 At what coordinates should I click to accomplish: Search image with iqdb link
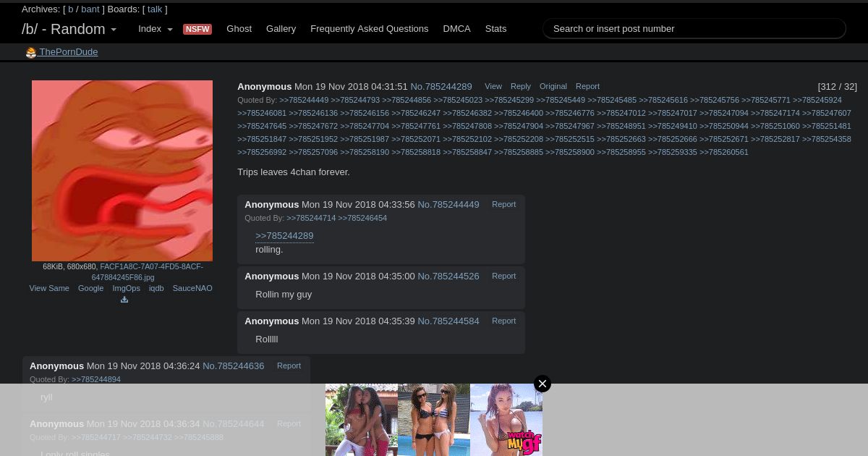pos(156,288)
